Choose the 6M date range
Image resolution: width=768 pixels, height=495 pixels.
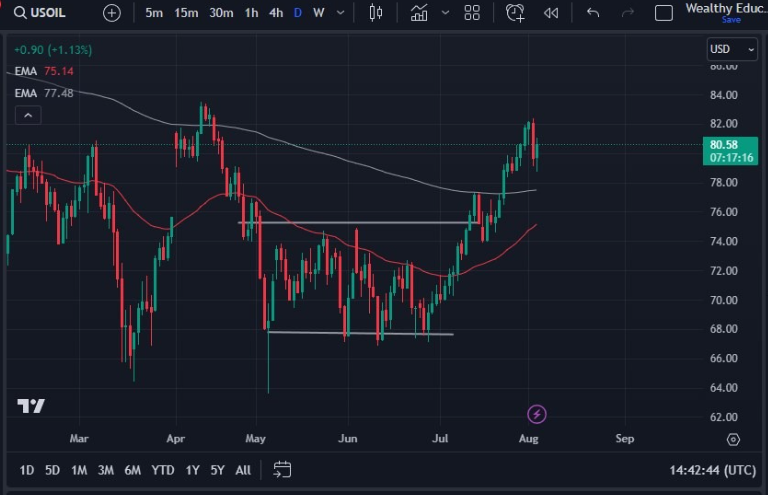point(132,470)
